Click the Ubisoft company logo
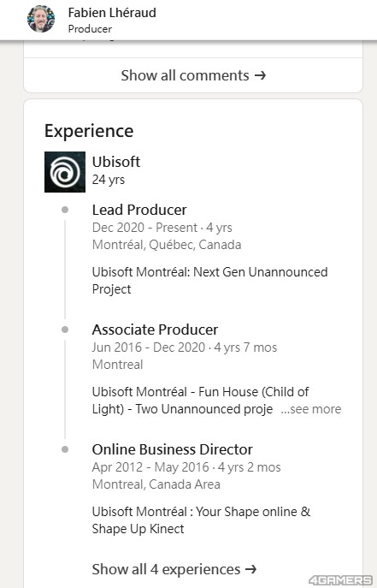Viewport: 377px width, 588px height. coord(65,172)
